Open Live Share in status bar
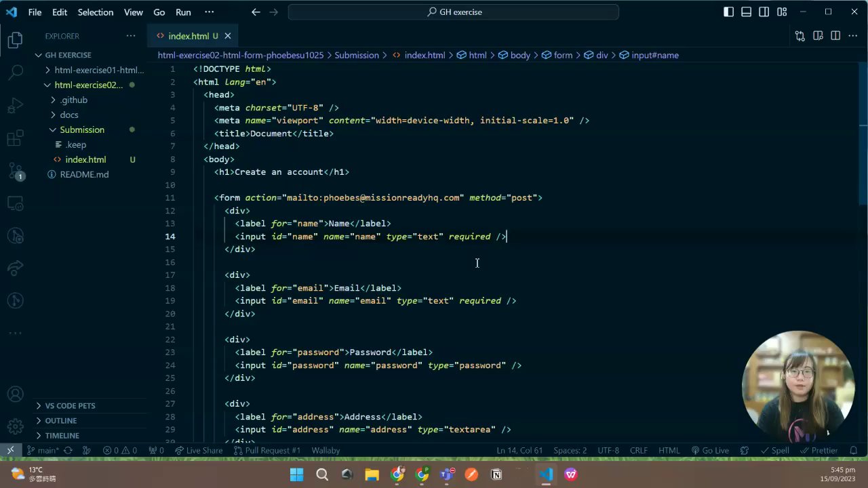Image resolution: width=868 pixels, height=488 pixels. coord(199,450)
